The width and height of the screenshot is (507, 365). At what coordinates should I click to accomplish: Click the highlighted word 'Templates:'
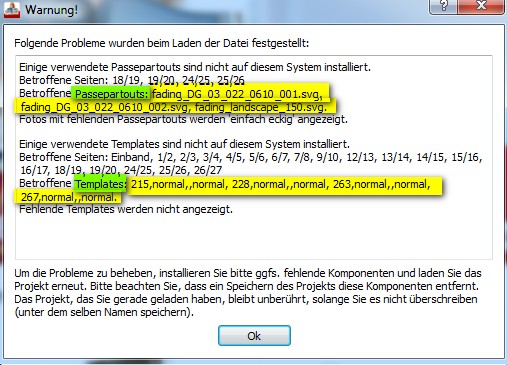(100, 184)
